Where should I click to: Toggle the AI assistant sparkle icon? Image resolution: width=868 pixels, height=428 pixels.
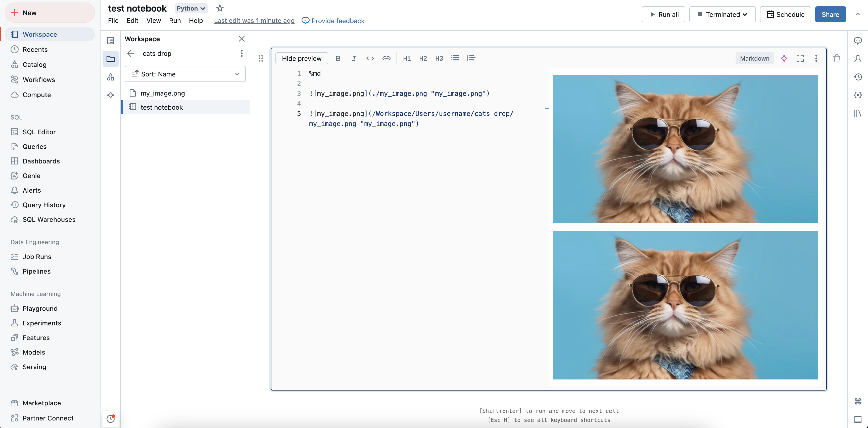784,58
